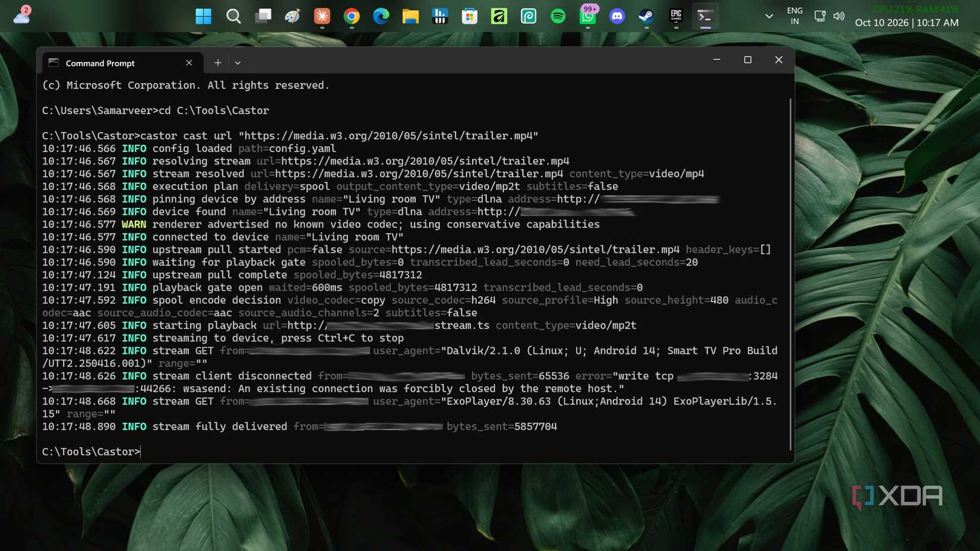
Task: Click the WARN renderer advertised log line
Action: (321, 224)
